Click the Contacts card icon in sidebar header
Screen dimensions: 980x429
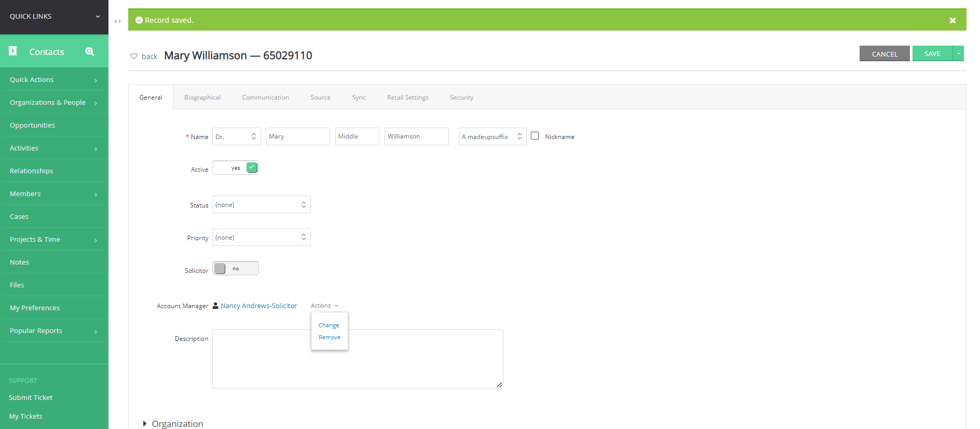coord(13,51)
